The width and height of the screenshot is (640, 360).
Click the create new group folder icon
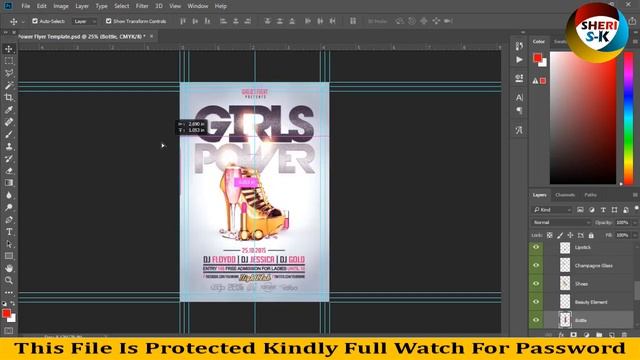click(599, 335)
